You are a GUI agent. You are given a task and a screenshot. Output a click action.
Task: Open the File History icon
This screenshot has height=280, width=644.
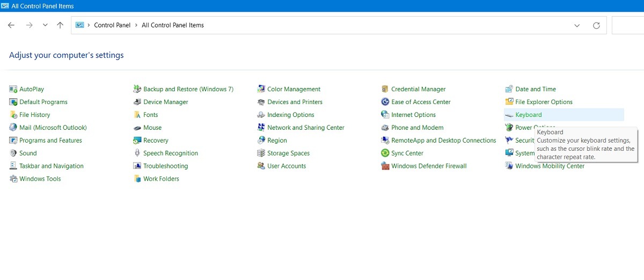coord(13,115)
